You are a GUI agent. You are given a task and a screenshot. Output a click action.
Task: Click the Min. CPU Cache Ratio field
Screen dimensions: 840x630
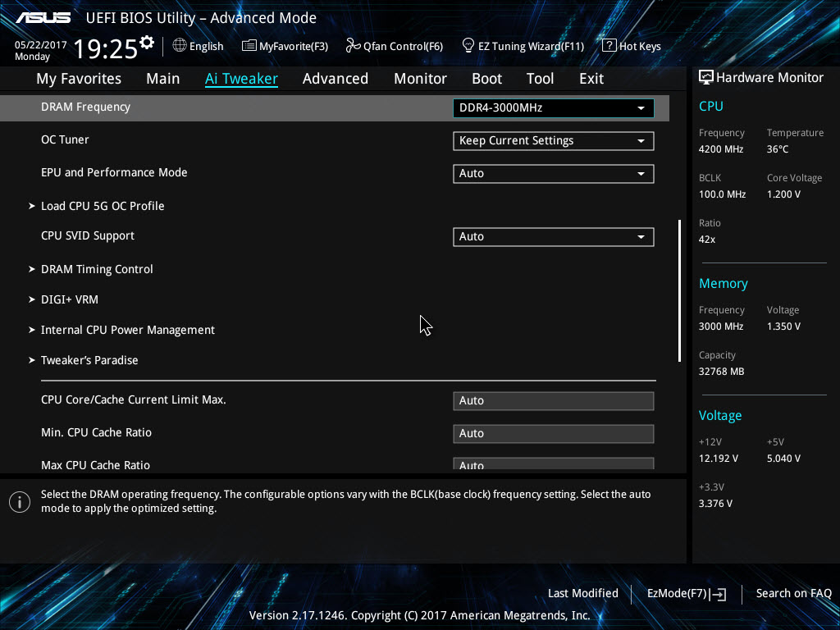(553, 433)
